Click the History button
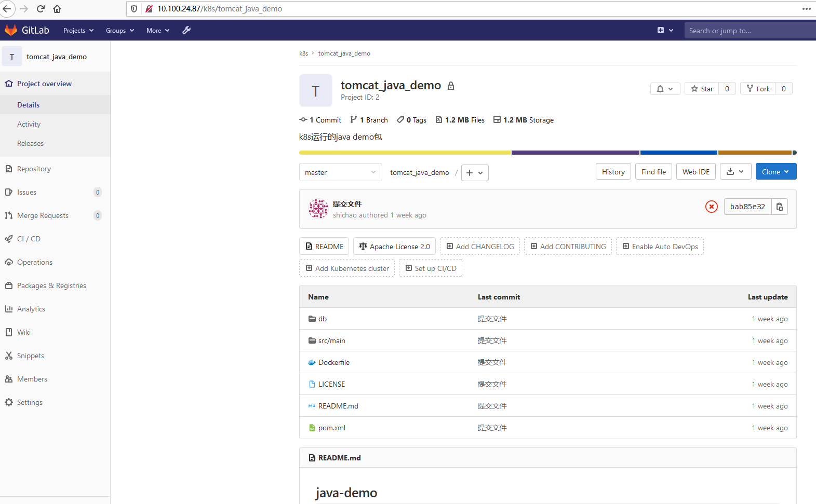The width and height of the screenshot is (816, 504). (x=613, y=171)
